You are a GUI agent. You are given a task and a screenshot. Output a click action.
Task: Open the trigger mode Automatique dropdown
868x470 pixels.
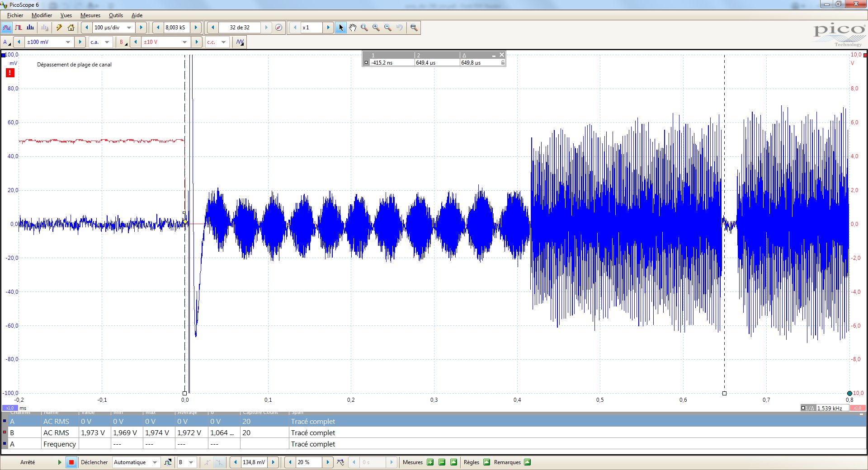[155, 462]
